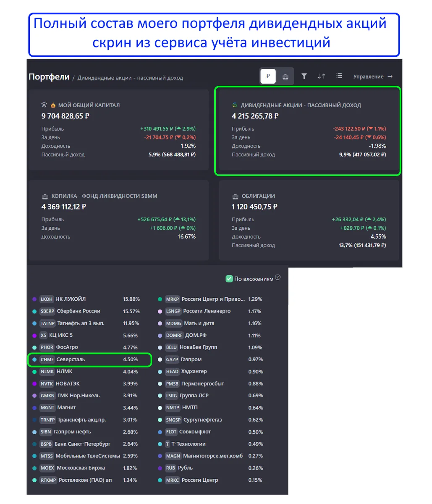The image size is (432, 504).
Task: Select SBERP ticker badge
Action: [x=47, y=311]
